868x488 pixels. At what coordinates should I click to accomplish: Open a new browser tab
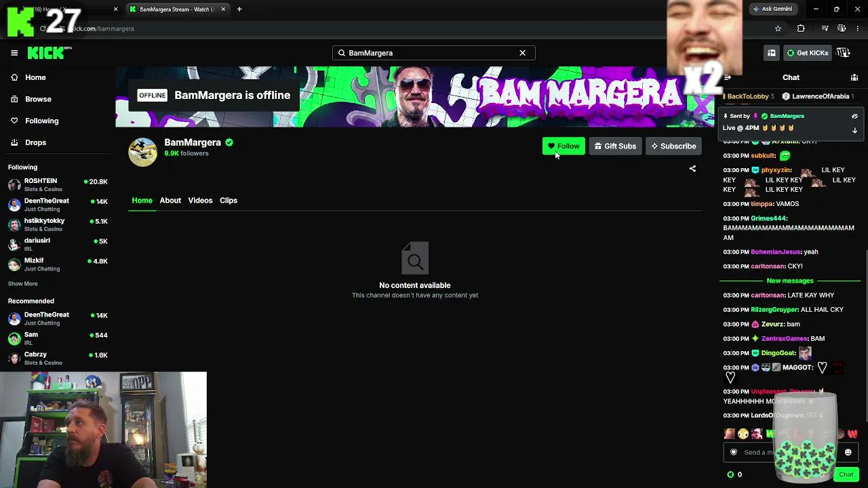click(239, 9)
